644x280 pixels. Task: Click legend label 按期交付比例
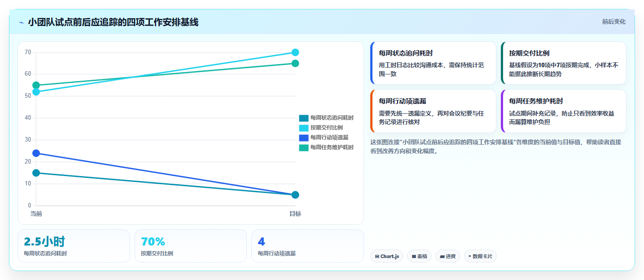[326, 128]
